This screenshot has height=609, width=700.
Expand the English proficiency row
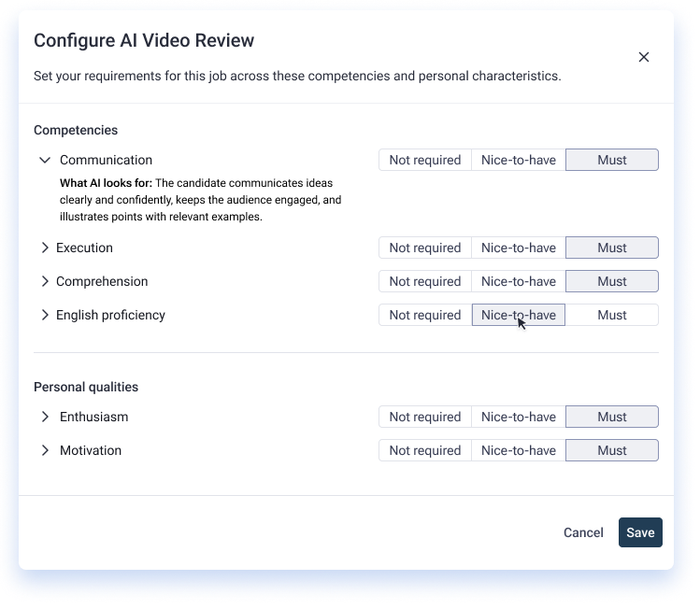point(45,315)
